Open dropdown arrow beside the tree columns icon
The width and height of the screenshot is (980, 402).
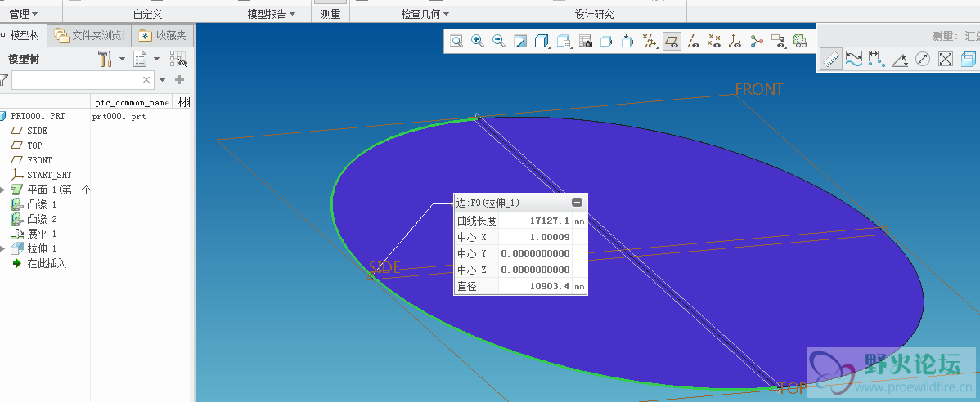[x=156, y=60]
